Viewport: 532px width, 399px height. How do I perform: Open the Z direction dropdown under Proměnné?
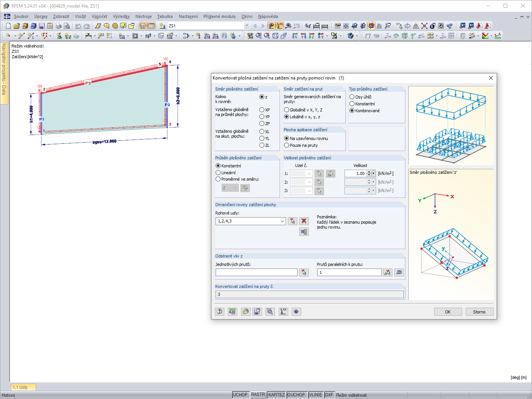pos(235,188)
